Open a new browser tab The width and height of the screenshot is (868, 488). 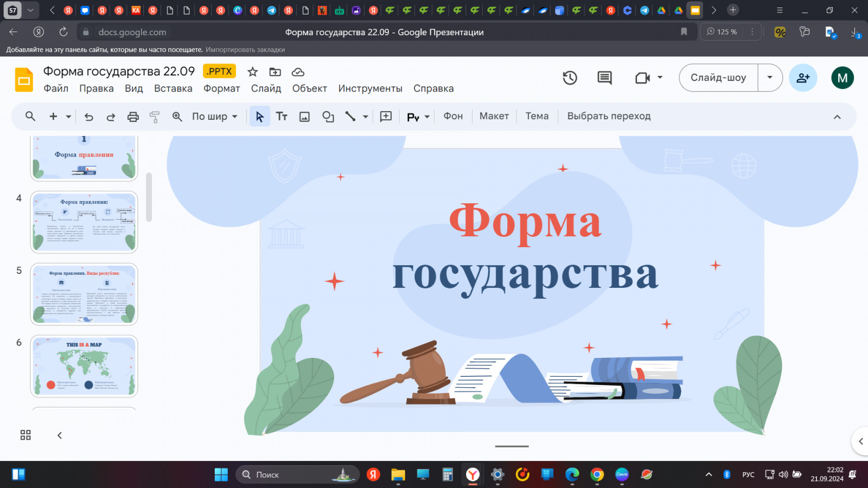coord(733,10)
